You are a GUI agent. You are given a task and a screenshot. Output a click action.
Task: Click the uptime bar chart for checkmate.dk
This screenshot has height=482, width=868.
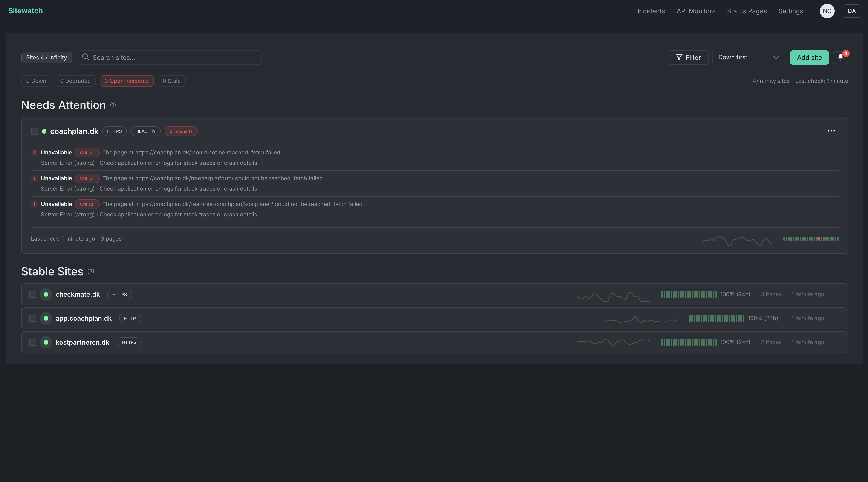coord(689,294)
